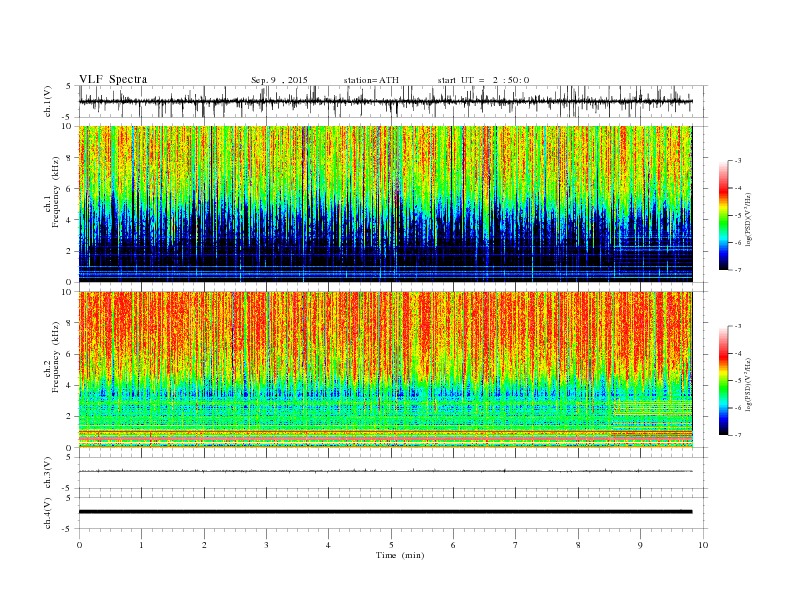Click the ch.1 voltage waveform trace panel
792x612 pixels.
393,101
